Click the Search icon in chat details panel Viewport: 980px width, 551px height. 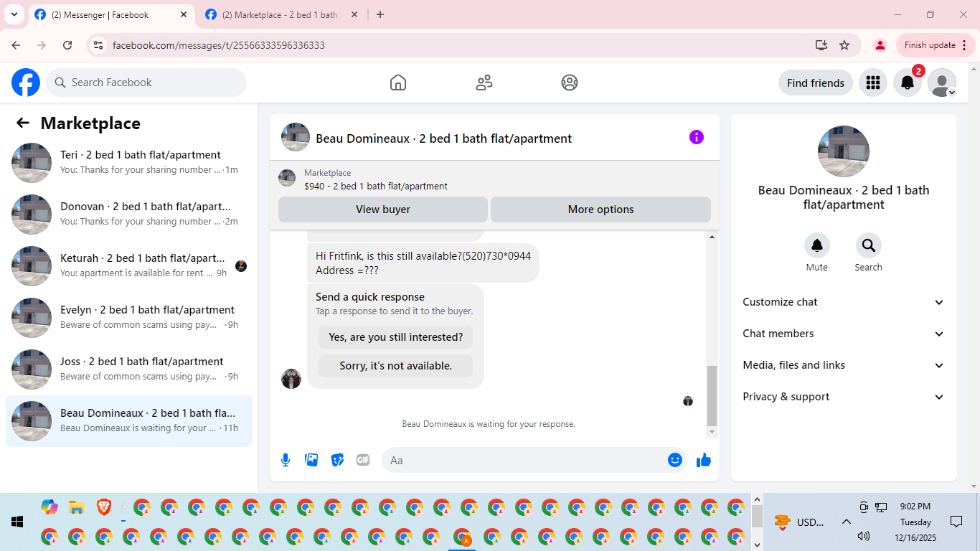[869, 246]
